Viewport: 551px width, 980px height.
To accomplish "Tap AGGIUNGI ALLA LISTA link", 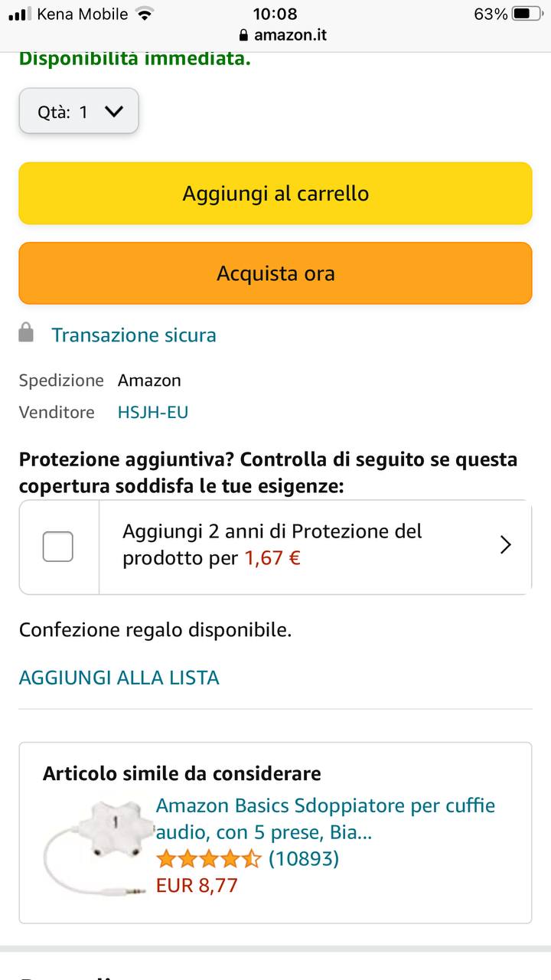I will (119, 678).
